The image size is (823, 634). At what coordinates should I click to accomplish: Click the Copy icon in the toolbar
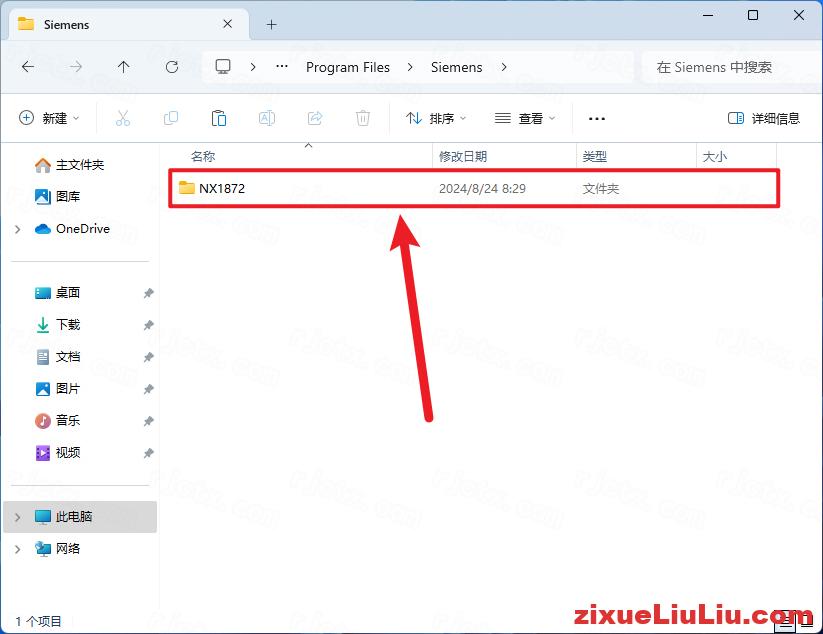pos(171,118)
